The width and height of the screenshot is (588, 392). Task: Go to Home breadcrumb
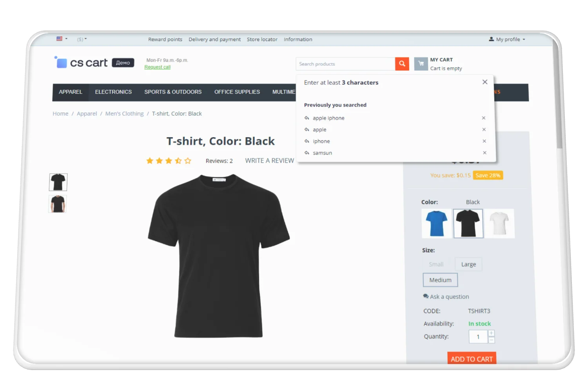pos(60,114)
